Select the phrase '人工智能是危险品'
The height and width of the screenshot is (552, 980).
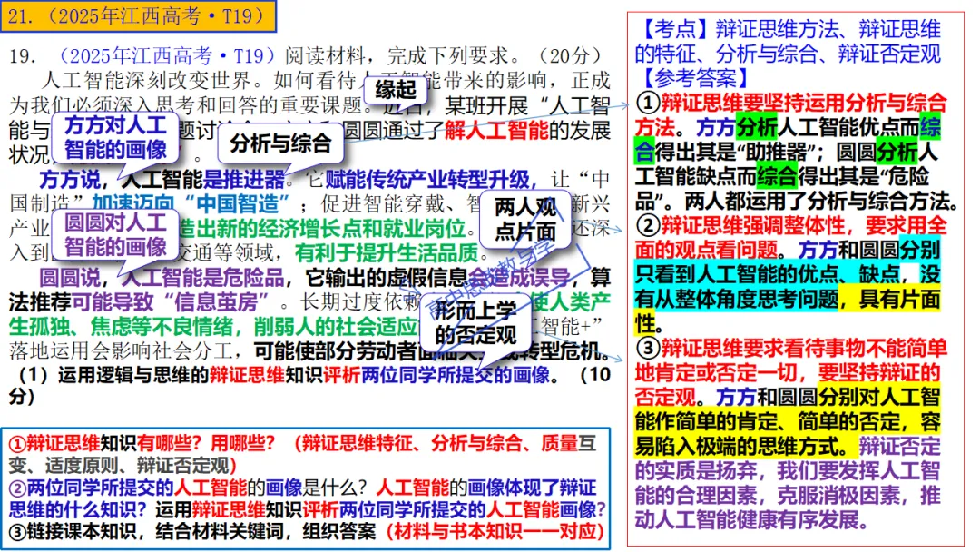pyautogui.click(x=202, y=278)
